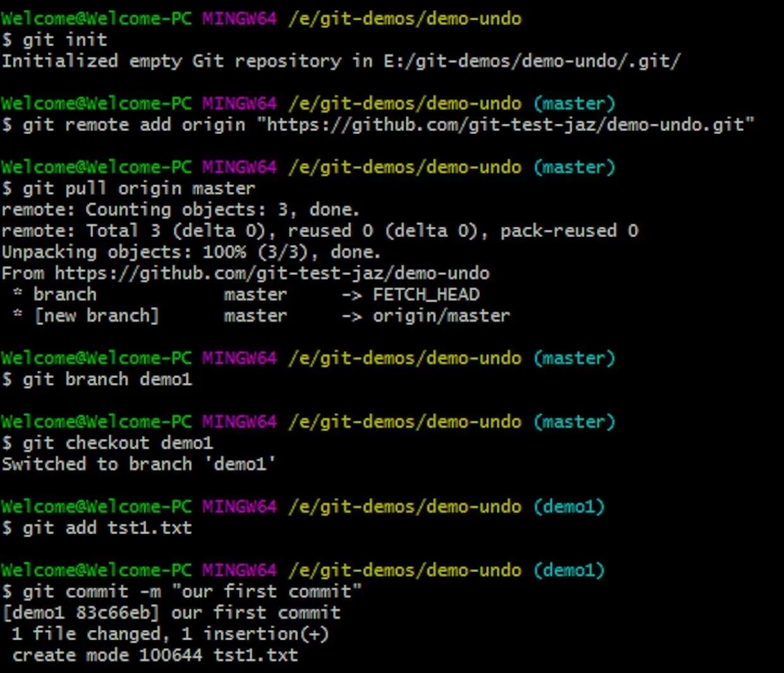Screen dimensions: 784x673
Task: Click the 'From https://github.com/git-test-jaz/demo-undo' line
Action: click(245, 274)
